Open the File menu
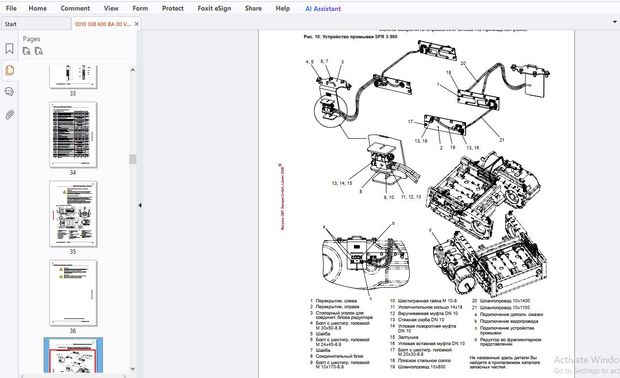The image size is (620, 378). tap(11, 8)
